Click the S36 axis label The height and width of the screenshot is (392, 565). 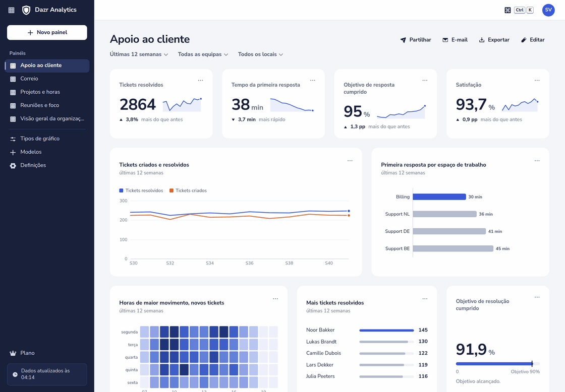pyautogui.click(x=249, y=263)
